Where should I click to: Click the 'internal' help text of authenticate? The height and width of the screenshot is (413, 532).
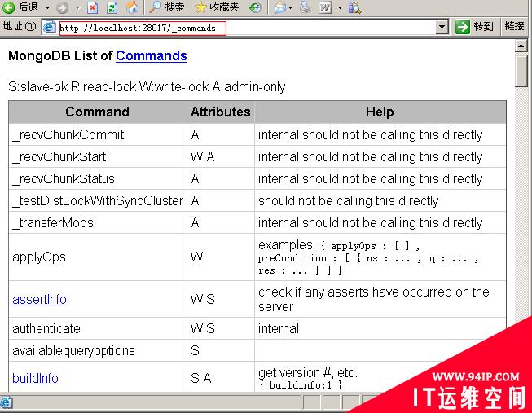279,328
